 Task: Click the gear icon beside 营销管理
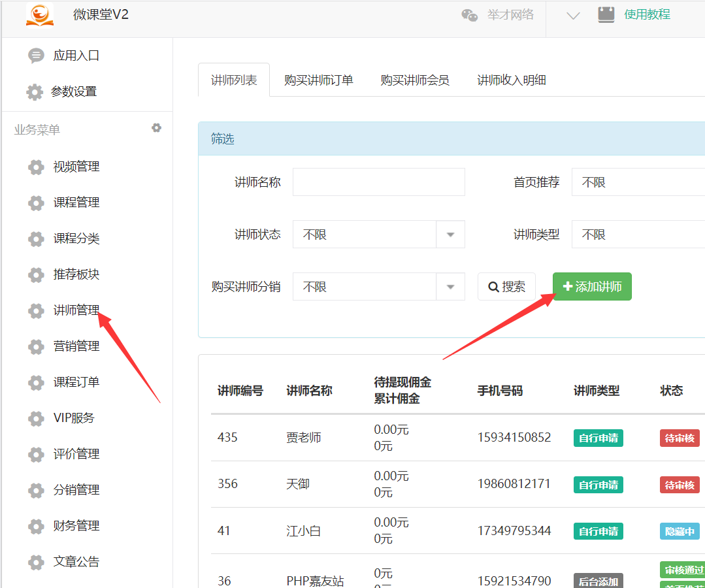[36, 347]
